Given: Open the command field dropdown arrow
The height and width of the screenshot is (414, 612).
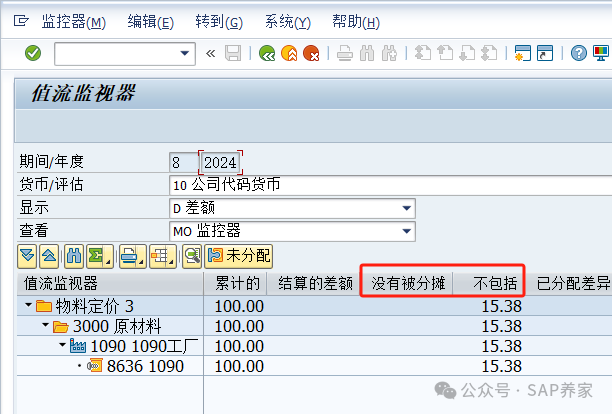Looking at the screenshot, I should (x=185, y=53).
